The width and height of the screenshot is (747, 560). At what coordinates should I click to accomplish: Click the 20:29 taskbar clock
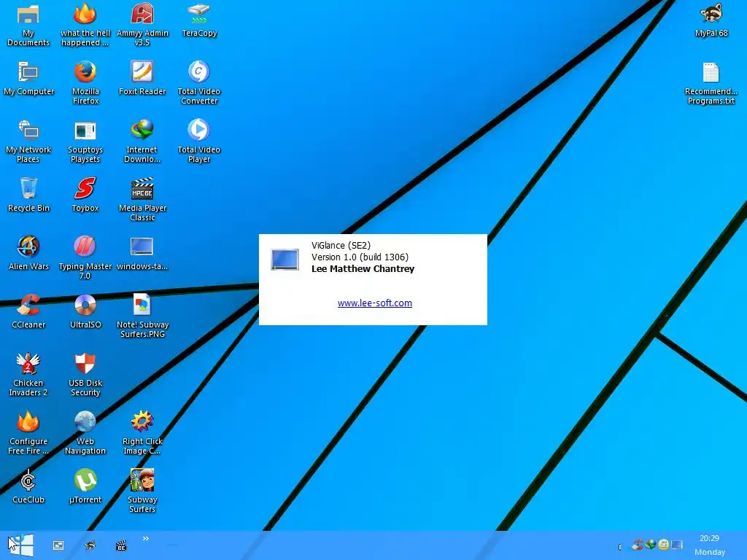pyautogui.click(x=709, y=538)
